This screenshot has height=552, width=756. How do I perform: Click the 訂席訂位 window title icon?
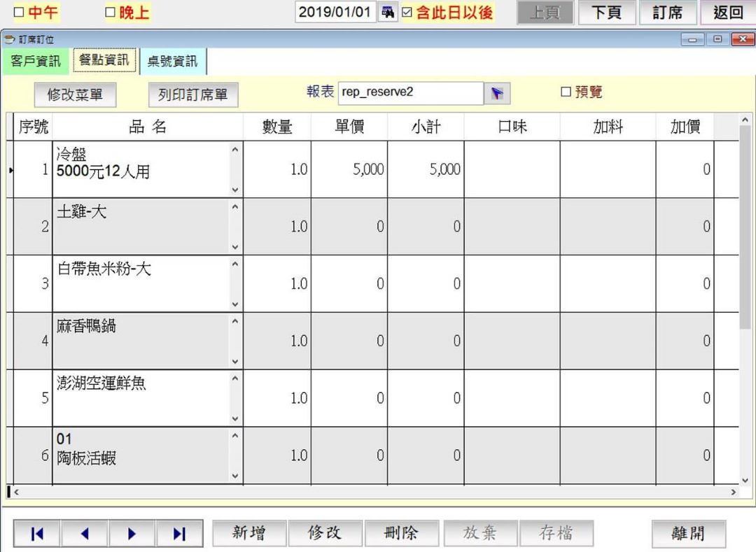10,39
